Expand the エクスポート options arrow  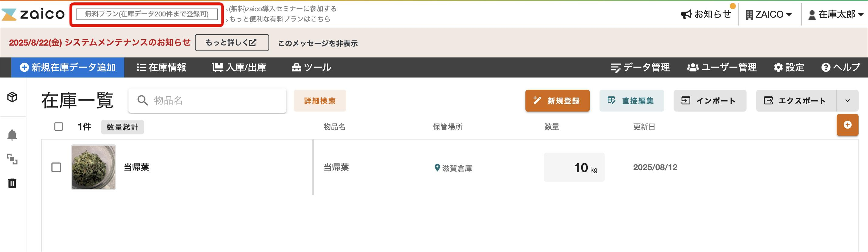(847, 101)
